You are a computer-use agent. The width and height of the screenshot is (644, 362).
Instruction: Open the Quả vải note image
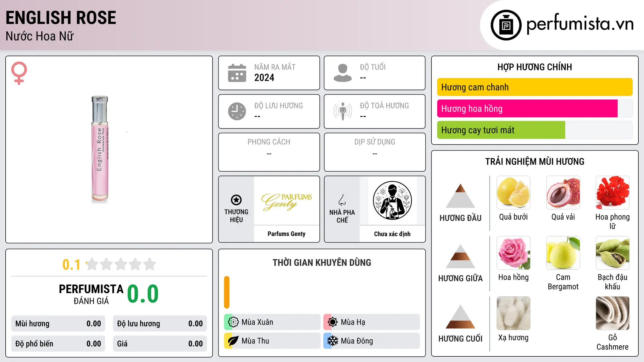(x=563, y=193)
